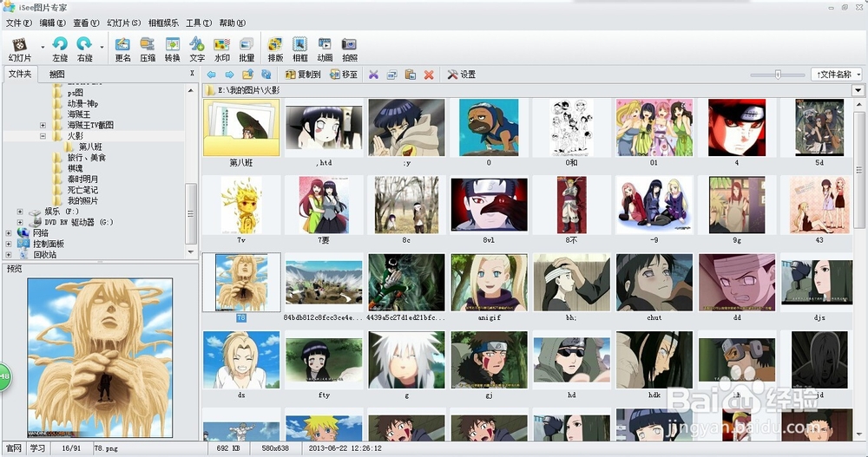Click the 移至 move-to button
This screenshot has width=868, height=457.
coord(344,74)
